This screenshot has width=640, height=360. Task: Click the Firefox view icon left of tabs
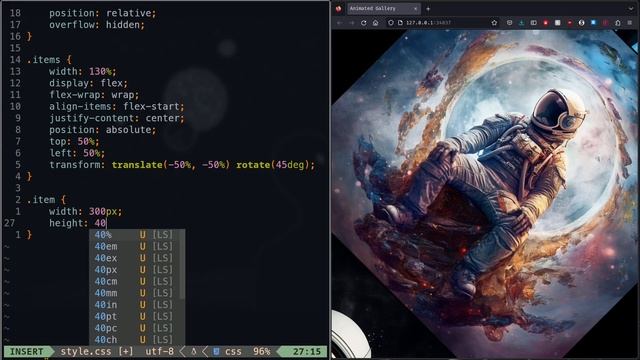[x=338, y=9]
